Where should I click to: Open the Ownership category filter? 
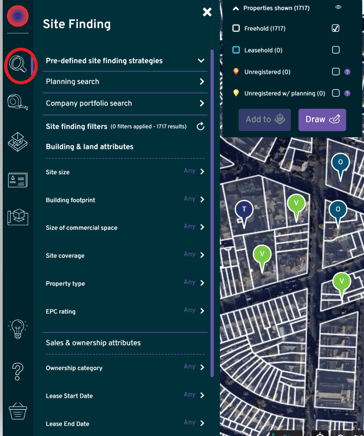125,368
